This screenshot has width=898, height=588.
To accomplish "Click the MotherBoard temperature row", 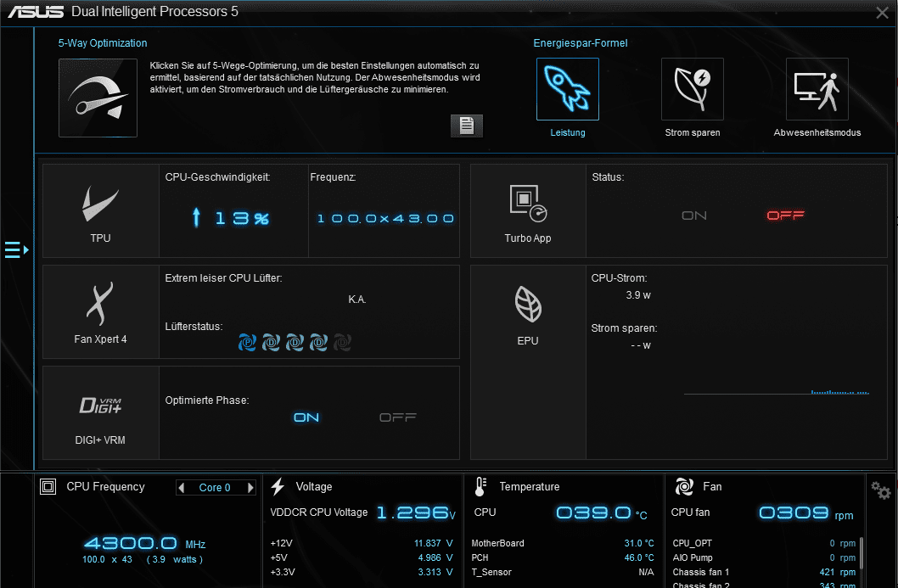I will [x=563, y=543].
